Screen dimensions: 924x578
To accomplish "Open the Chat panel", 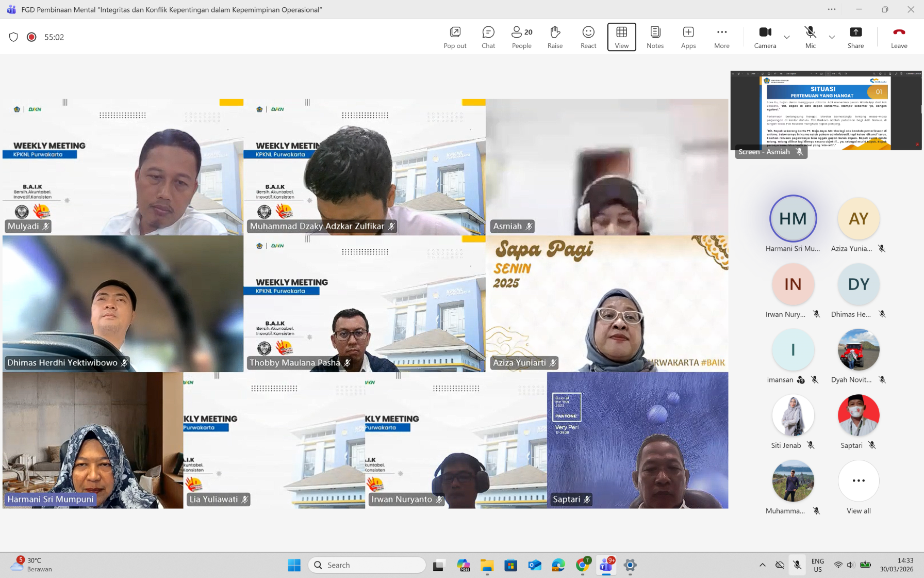I will tap(488, 37).
